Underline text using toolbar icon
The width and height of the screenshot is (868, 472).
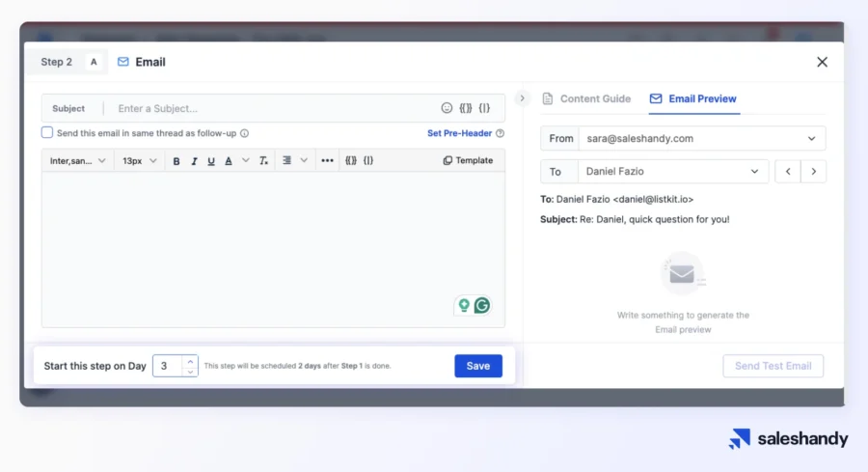pos(211,161)
